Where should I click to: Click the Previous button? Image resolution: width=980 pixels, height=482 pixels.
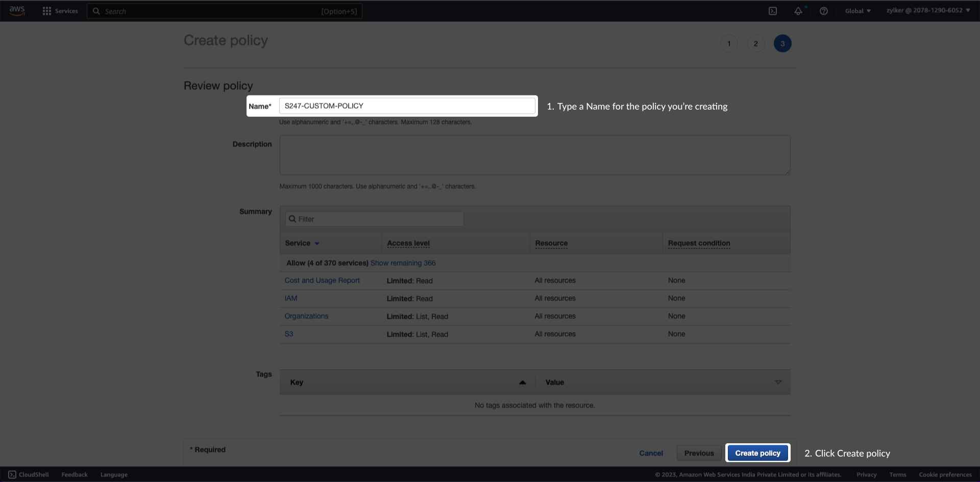(x=699, y=453)
